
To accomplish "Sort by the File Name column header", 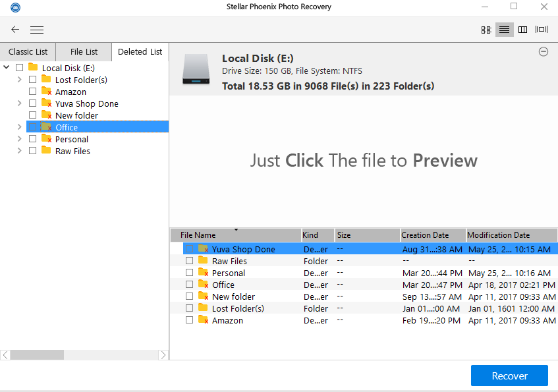I will tap(236, 235).
